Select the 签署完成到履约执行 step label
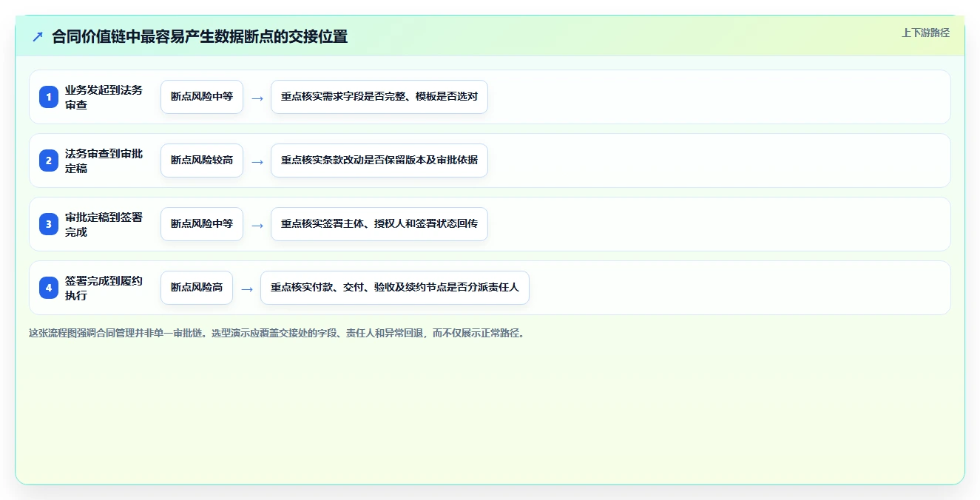The image size is (980, 500). (104, 288)
